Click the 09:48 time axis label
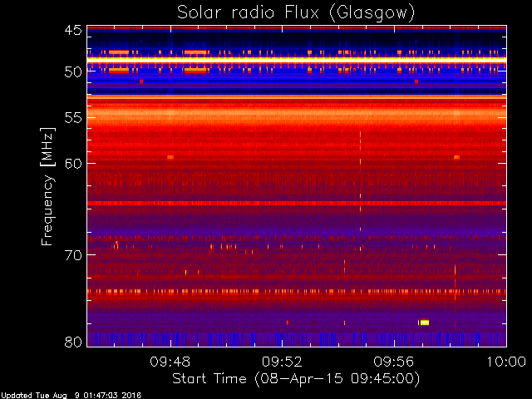 (x=170, y=362)
